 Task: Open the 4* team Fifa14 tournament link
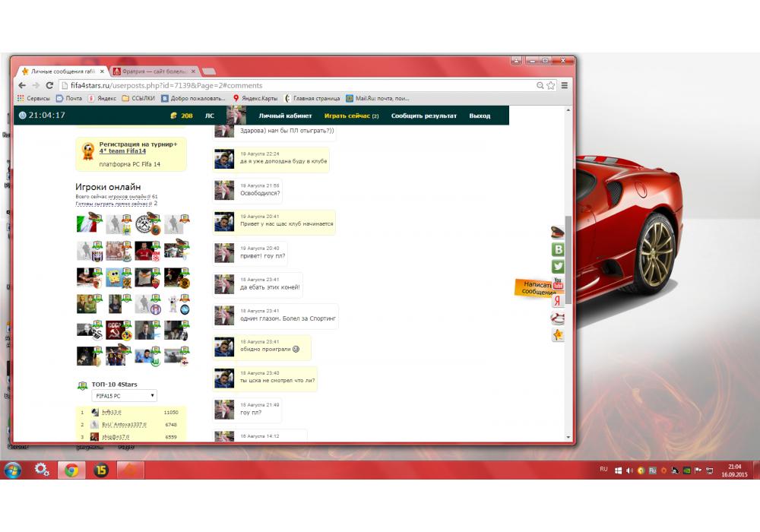[122, 151]
